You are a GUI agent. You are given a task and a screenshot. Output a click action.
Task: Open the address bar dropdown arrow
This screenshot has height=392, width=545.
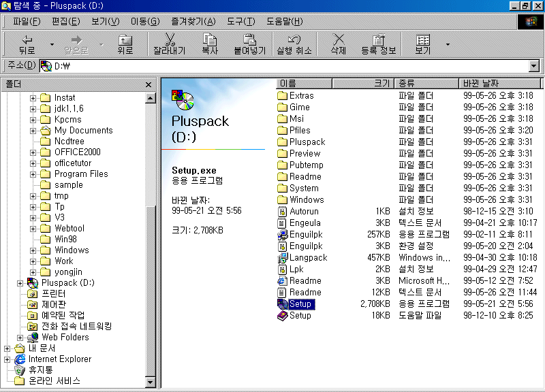tap(534, 65)
